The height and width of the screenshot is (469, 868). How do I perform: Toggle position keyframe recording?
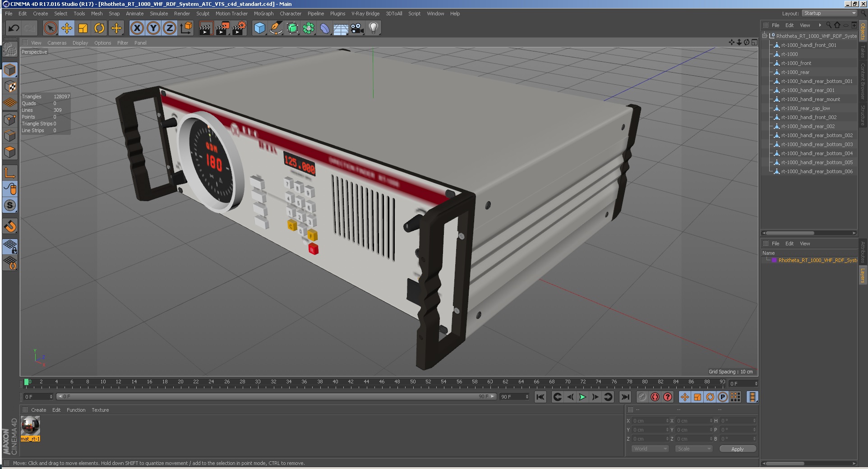pos(685,397)
